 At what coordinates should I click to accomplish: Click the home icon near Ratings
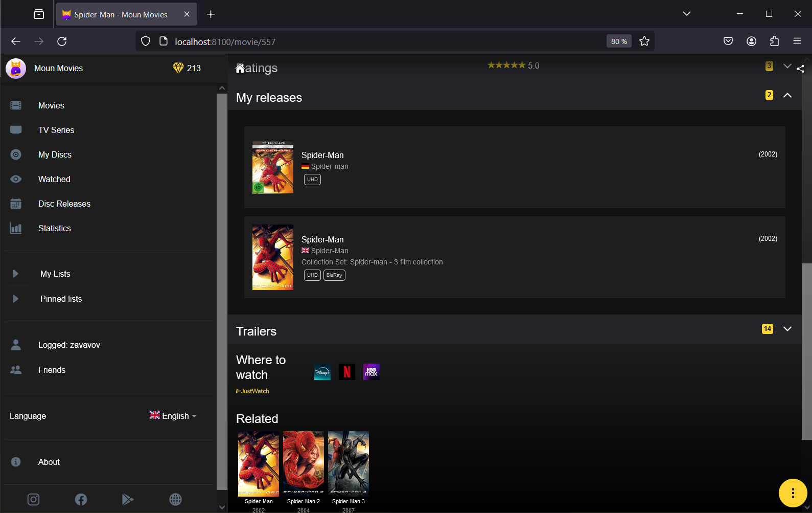pos(240,69)
